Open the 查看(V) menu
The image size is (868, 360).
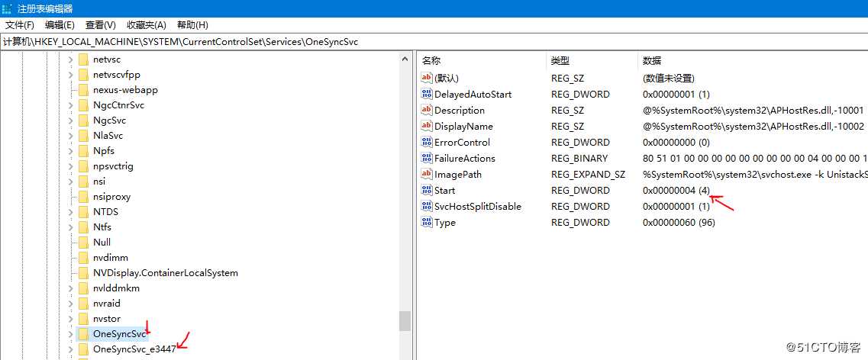[100, 25]
